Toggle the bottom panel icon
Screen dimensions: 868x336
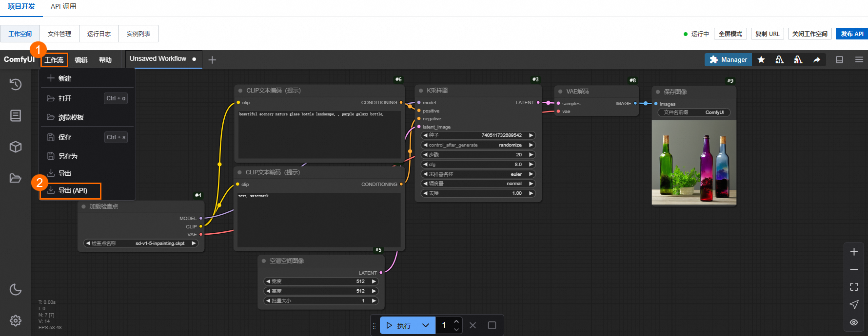[x=840, y=59]
